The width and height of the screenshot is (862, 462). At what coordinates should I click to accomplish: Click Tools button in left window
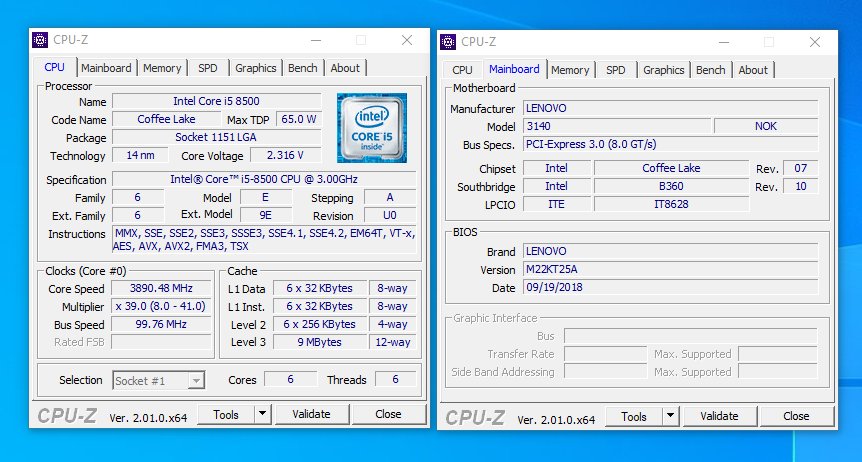(226, 415)
